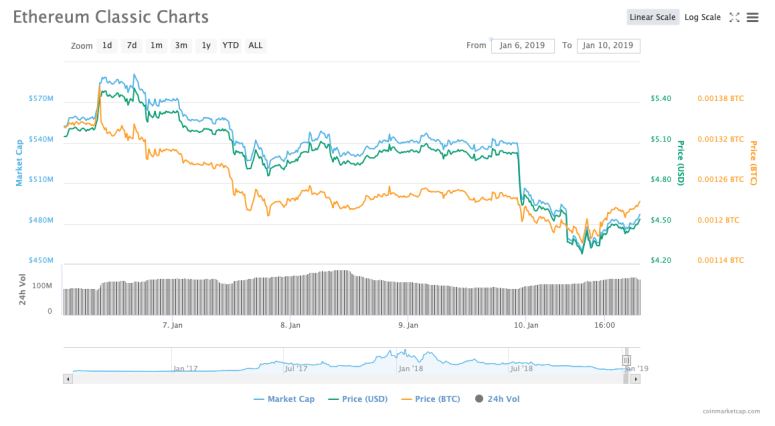Toggle fullscreen chart view icon
The height and width of the screenshot is (426, 775).
(734, 17)
